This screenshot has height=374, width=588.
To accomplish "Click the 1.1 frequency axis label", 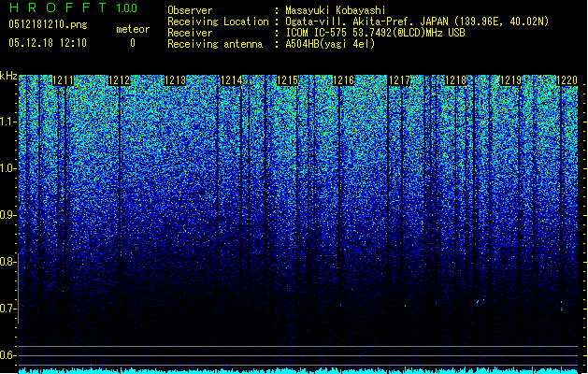I will click(x=7, y=122).
